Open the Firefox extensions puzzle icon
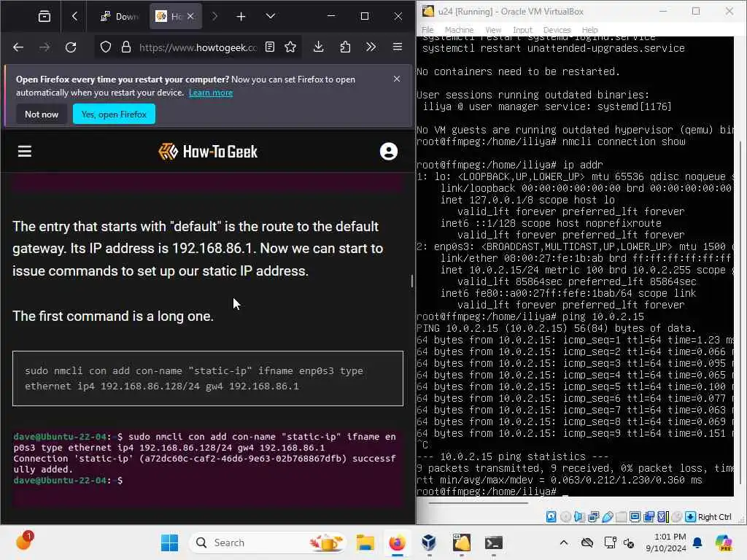747x560 pixels. pos(345,47)
